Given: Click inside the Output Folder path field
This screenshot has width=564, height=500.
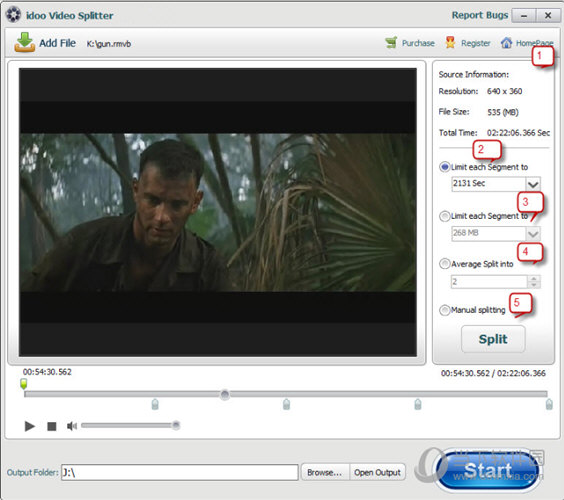Looking at the screenshot, I should (180, 472).
